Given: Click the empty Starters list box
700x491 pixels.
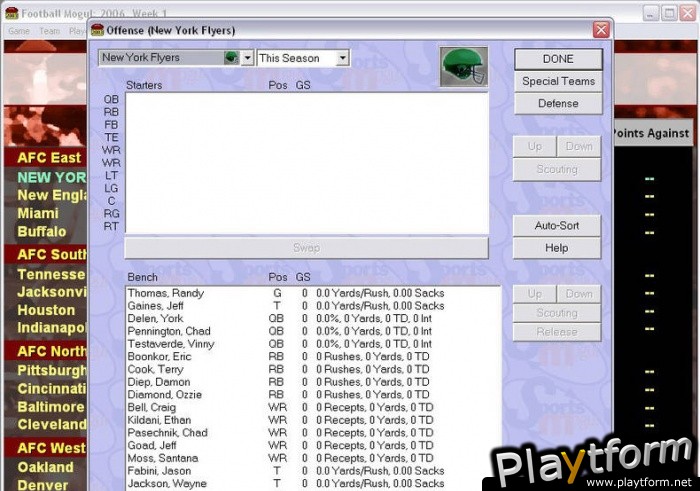Looking at the screenshot, I should (307, 163).
